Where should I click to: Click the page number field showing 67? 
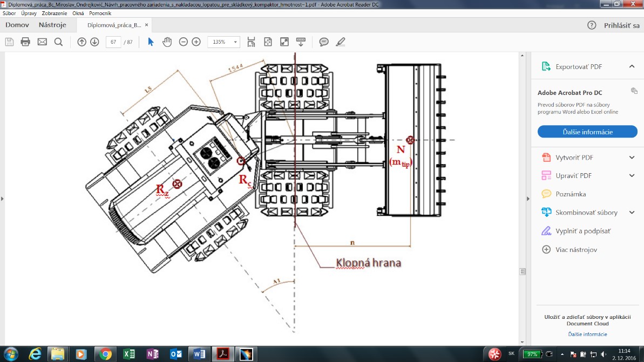click(x=113, y=42)
